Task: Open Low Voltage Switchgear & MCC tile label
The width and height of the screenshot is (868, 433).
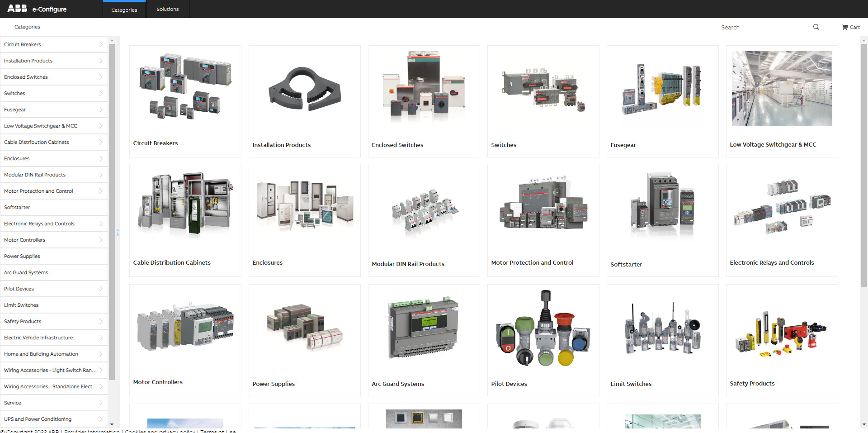Action: 773,145
